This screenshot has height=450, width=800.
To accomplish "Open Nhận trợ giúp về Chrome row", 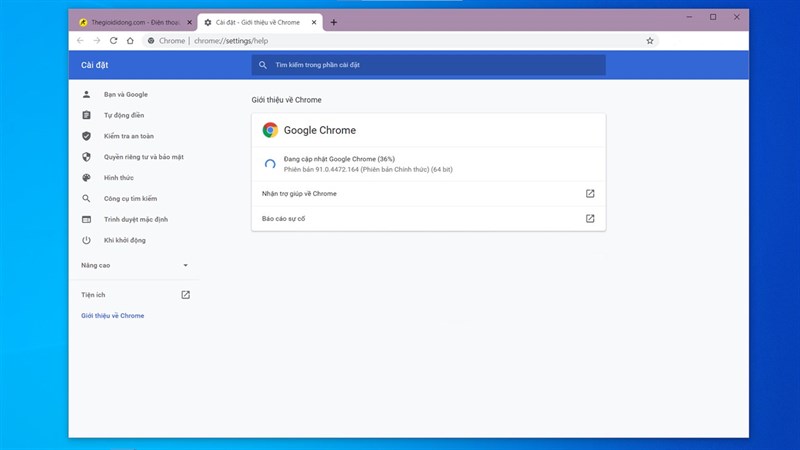I will [x=429, y=194].
